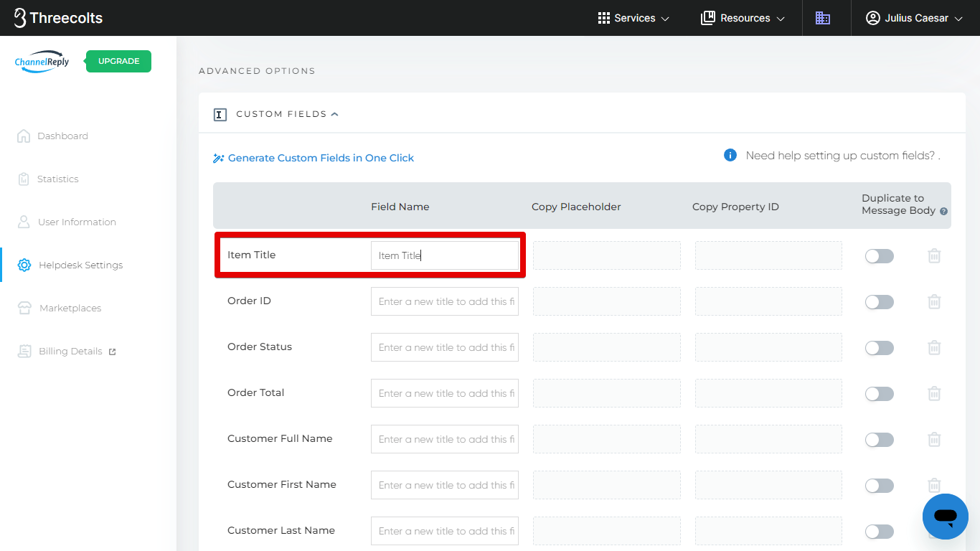The width and height of the screenshot is (980, 551).
Task: Toggle duplicate to body for Order ID
Action: (x=879, y=302)
